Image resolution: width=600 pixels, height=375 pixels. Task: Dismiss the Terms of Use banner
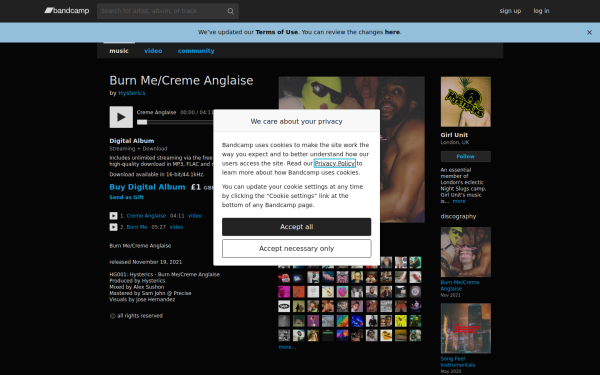pos(589,33)
